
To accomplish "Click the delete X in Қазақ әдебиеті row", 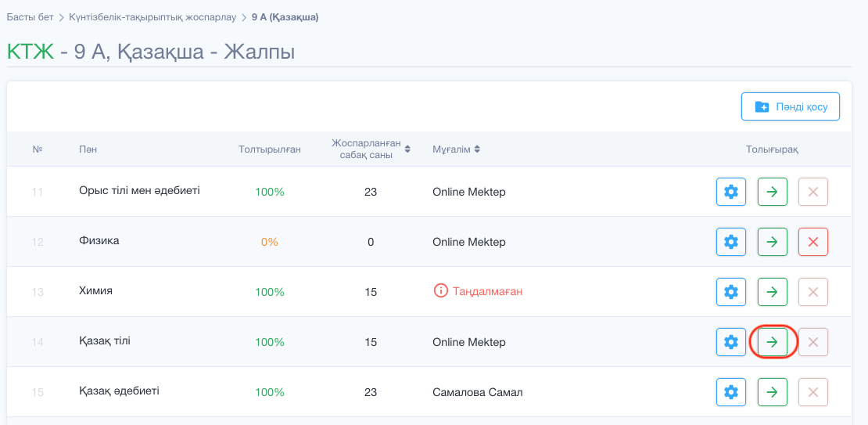I will [813, 392].
